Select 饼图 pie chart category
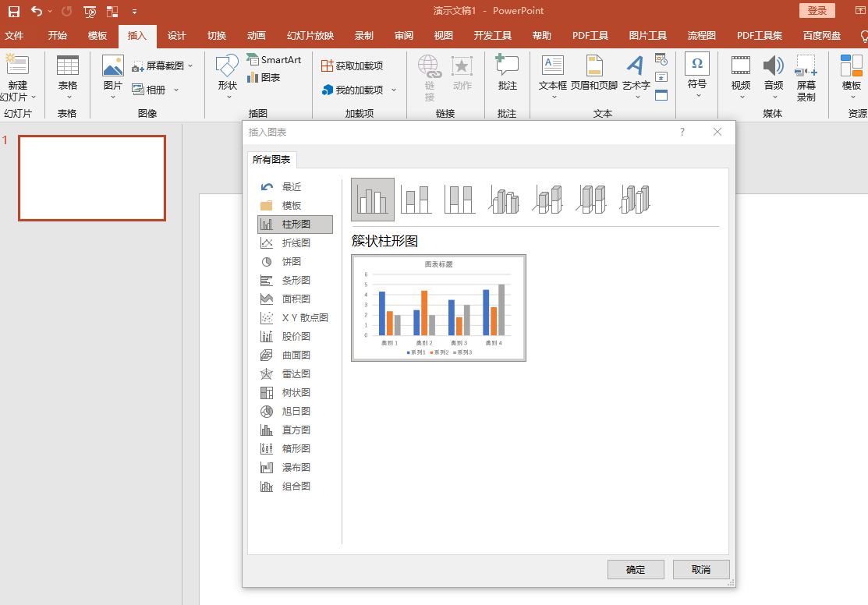Viewport: 868px width, 605px height. click(295, 262)
